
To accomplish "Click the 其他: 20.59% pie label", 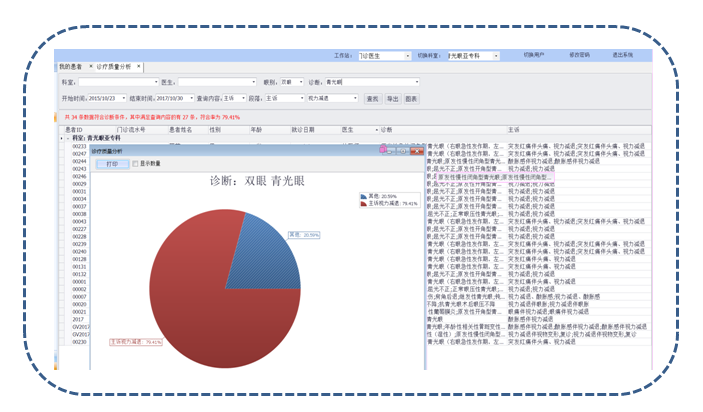I will coord(304,235).
